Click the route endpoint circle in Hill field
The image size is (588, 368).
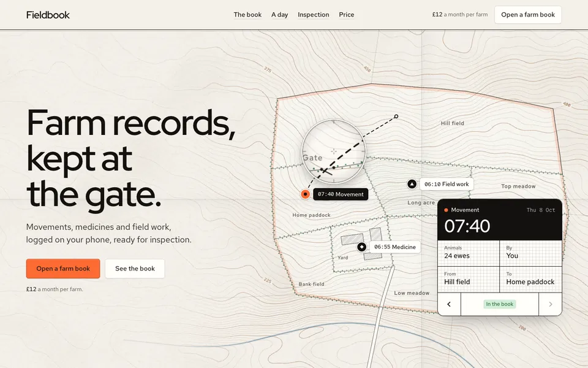pos(396,117)
